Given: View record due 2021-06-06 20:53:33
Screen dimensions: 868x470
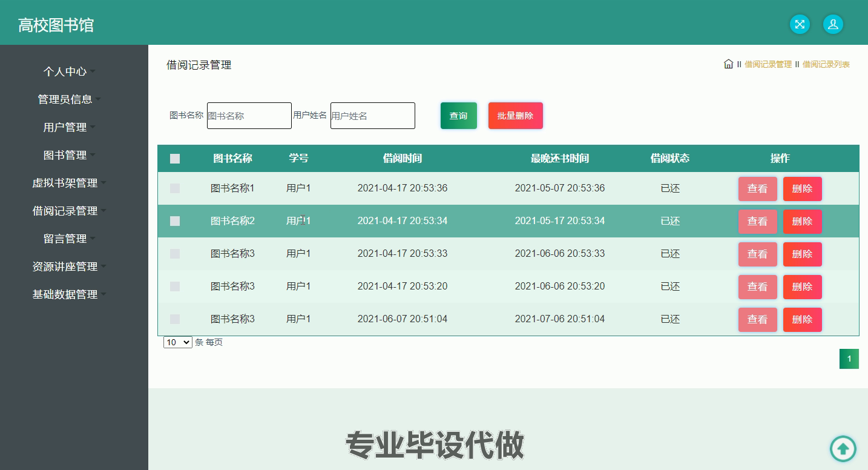Looking at the screenshot, I should [758, 254].
